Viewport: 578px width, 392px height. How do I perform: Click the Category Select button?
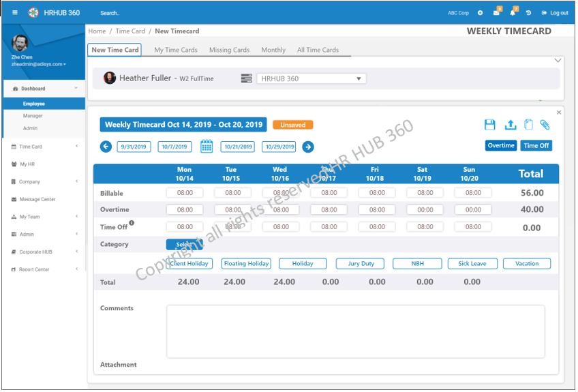(x=184, y=244)
